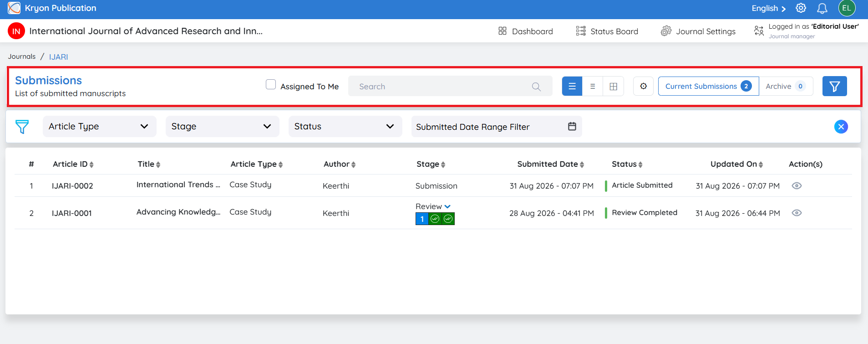The height and width of the screenshot is (344, 868).
Task: Click the search magnifier icon
Action: pyautogui.click(x=536, y=87)
